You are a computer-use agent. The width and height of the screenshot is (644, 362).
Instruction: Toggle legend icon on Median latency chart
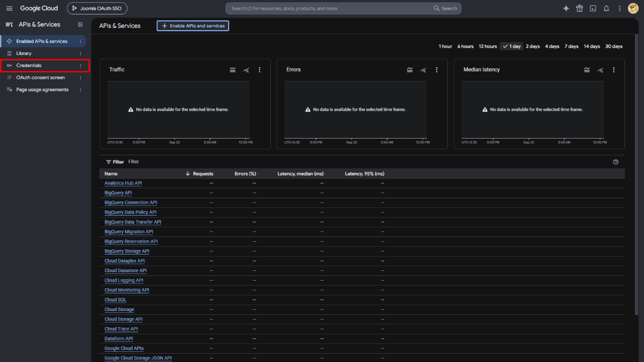pos(587,70)
